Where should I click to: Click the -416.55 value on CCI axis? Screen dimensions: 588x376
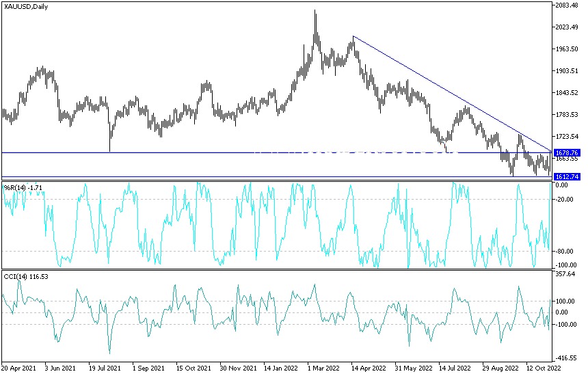565,358
